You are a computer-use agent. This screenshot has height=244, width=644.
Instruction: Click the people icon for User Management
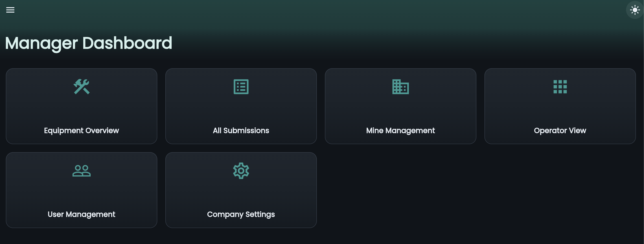pyautogui.click(x=81, y=171)
